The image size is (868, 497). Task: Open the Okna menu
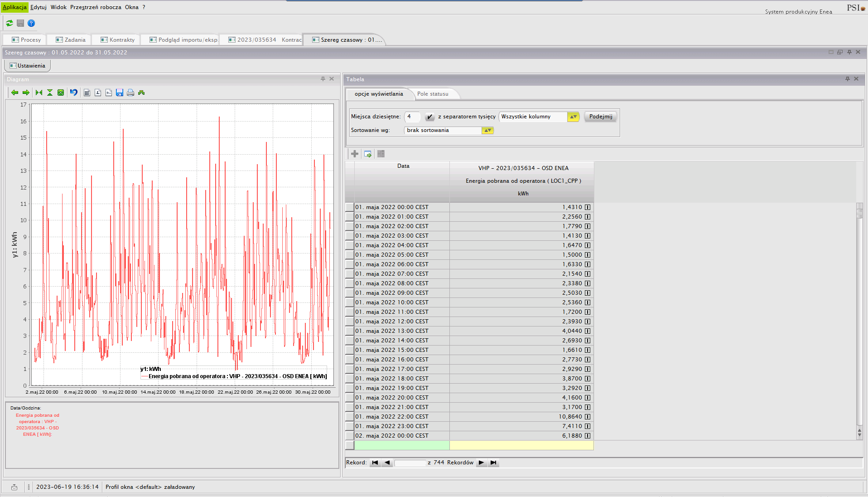(x=132, y=7)
